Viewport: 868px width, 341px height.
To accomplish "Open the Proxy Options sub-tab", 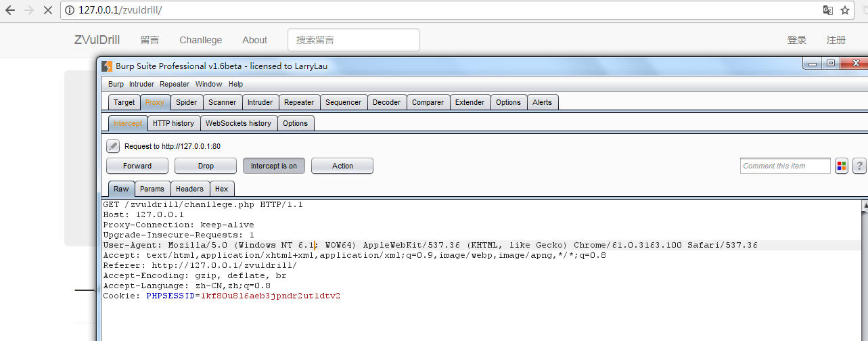I will [x=295, y=123].
